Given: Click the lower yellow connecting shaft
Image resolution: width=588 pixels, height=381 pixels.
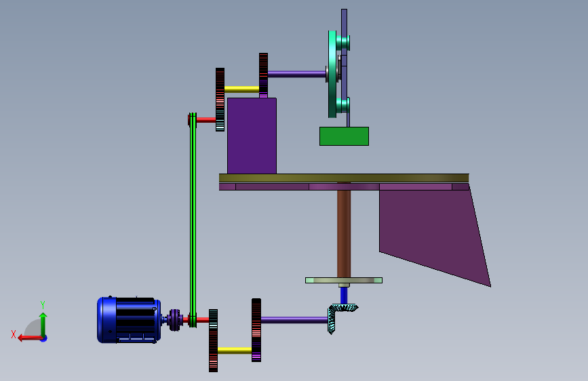Looking at the screenshot, I should (235, 350).
